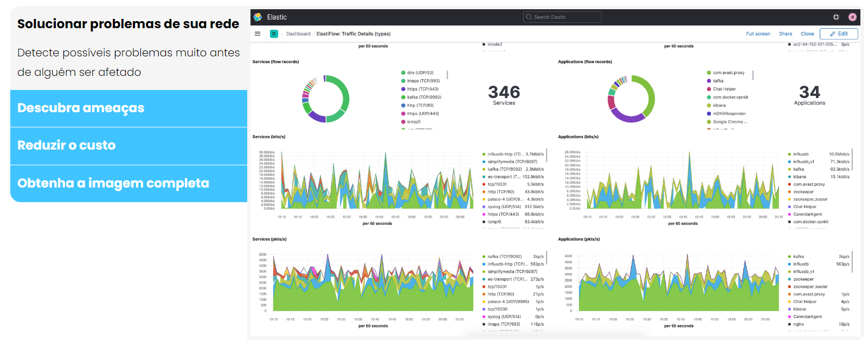The image size is (868, 343).
Task: Click http (TCP/80) donut legend item
Action: [x=417, y=105]
